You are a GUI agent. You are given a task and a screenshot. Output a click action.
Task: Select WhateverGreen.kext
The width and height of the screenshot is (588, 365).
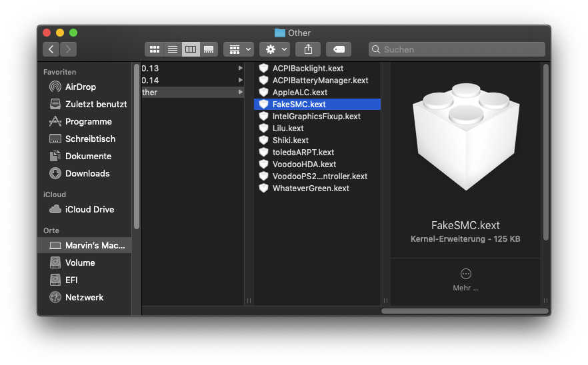coord(317,188)
